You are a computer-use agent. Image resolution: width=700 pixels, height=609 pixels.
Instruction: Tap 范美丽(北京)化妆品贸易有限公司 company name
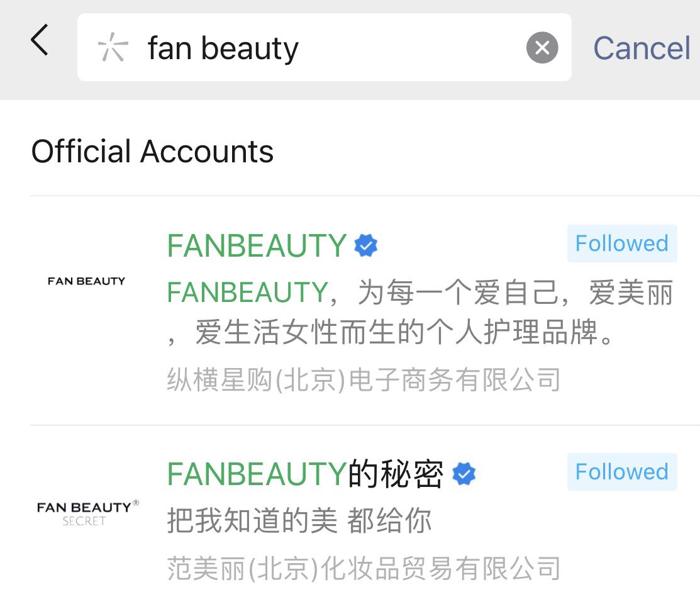click(x=364, y=568)
